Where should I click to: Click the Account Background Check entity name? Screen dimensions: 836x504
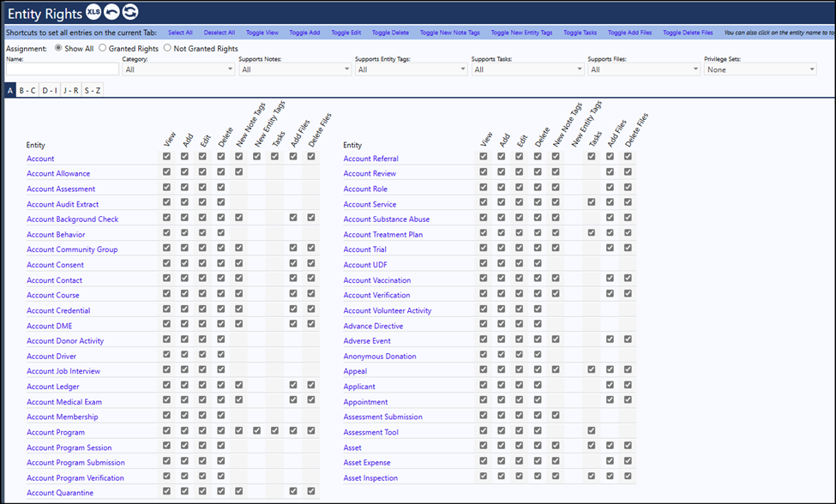coord(73,219)
